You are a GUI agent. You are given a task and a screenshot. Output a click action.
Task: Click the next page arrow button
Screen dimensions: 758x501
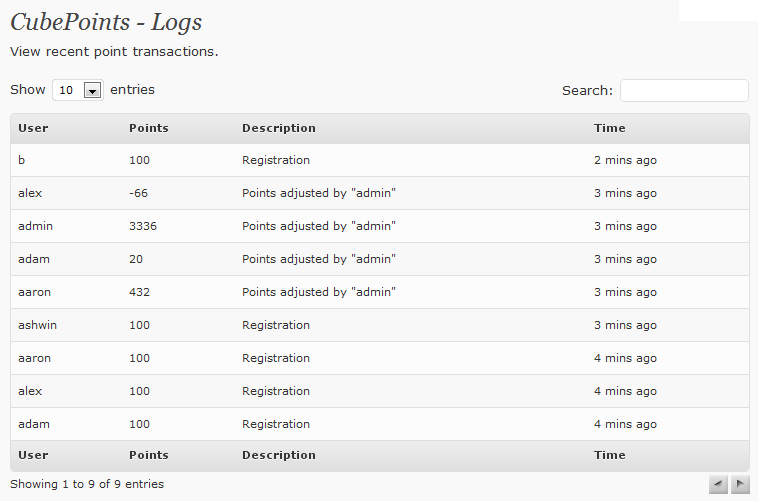(x=740, y=484)
